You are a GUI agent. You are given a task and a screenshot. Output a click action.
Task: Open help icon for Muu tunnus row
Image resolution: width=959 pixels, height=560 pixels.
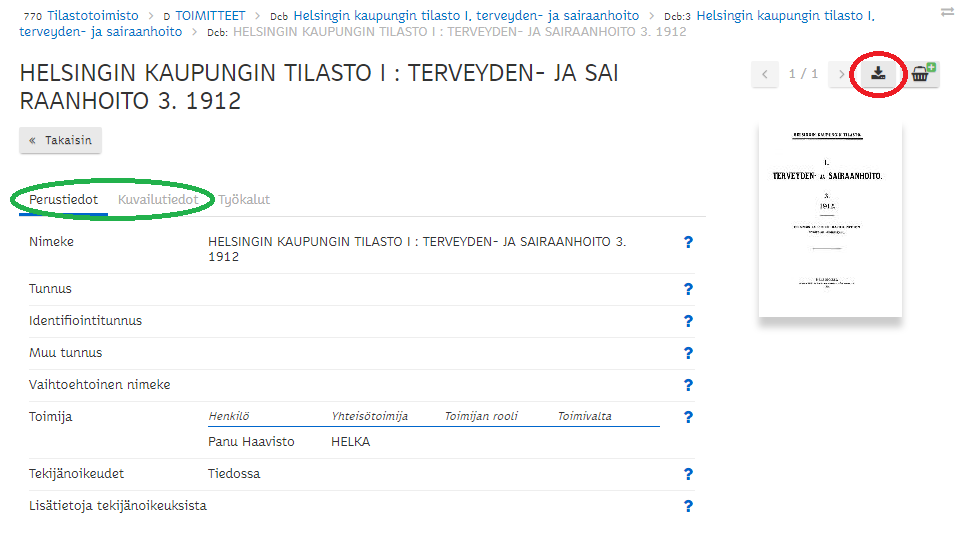[x=688, y=353]
